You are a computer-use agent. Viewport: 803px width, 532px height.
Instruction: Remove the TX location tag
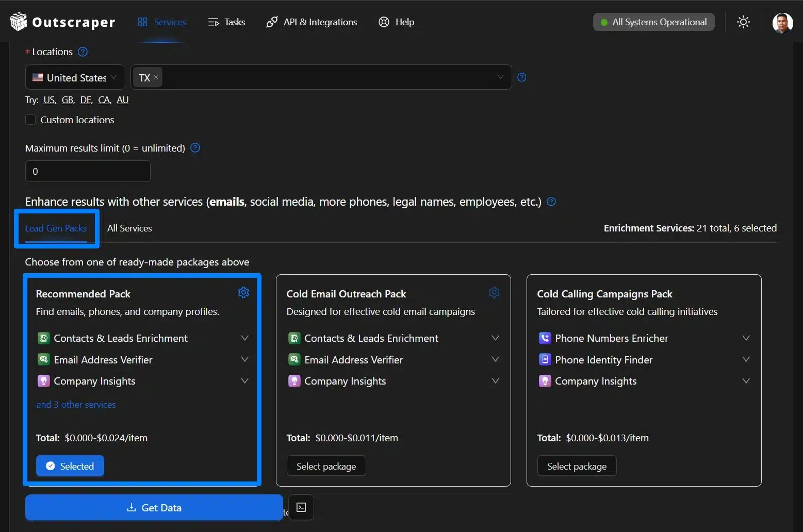pyautogui.click(x=156, y=77)
